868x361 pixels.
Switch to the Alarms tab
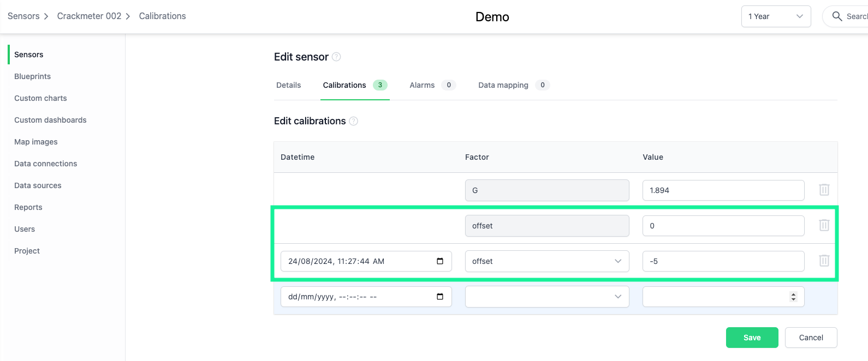tap(422, 85)
